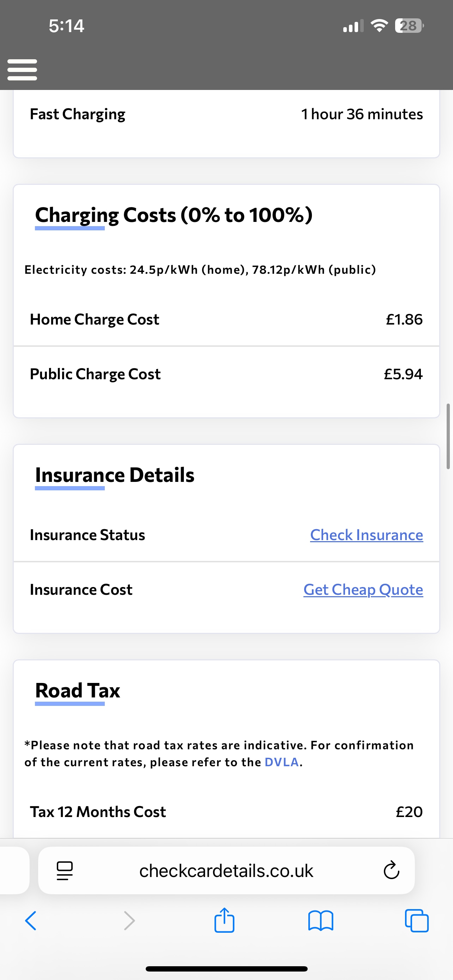Viewport: 453px width, 980px height.
Task: Tap the Tax 12 Months Cost row
Action: click(226, 812)
